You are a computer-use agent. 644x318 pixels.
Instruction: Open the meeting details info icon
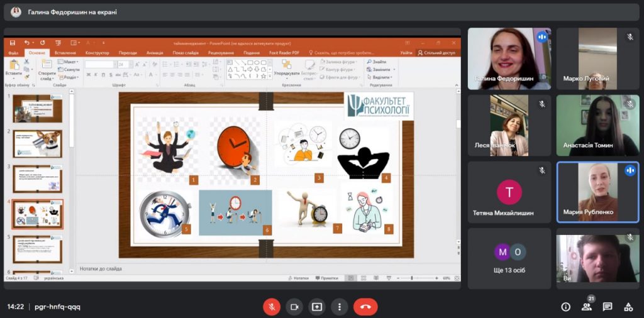point(565,307)
